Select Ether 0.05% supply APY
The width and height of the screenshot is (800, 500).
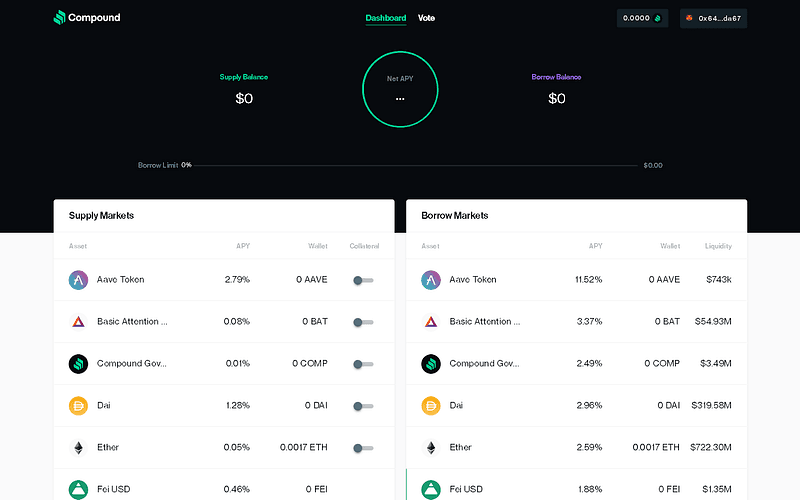pos(237,447)
